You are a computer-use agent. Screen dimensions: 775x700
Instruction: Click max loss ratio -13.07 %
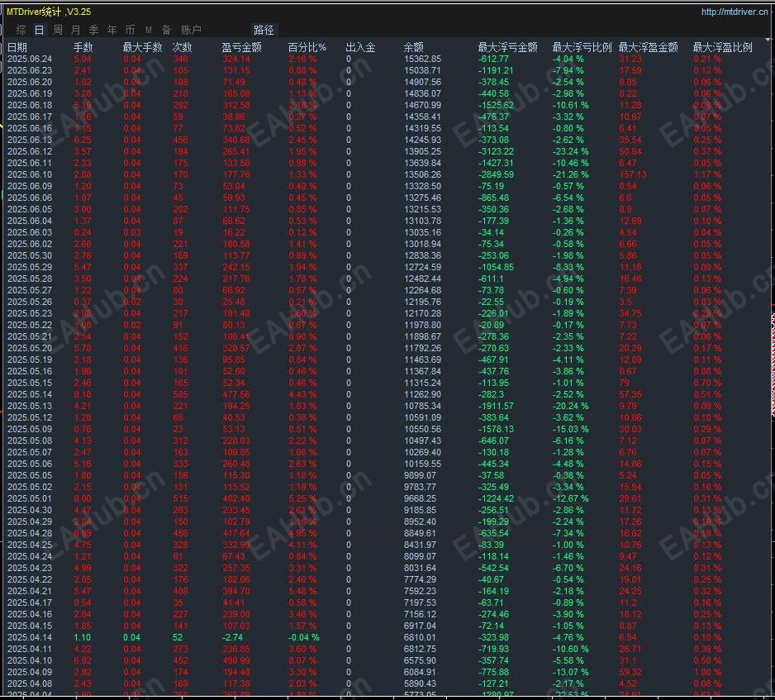click(x=570, y=672)
